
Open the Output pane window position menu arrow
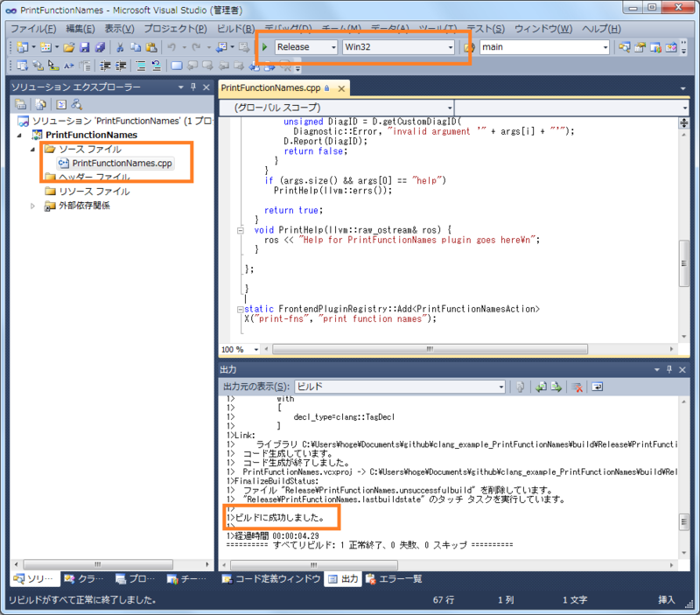click(657, 369)
